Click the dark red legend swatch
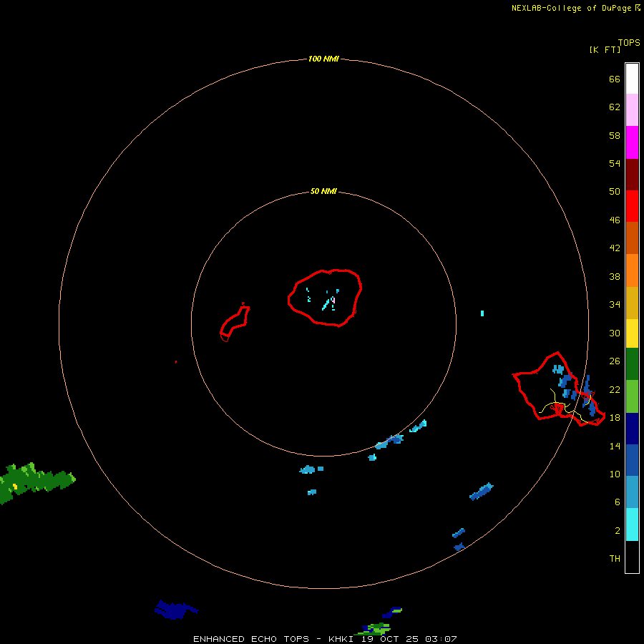The width and height of the screenshot is (644, 644). pyautogui.click(x=632, y=175)
